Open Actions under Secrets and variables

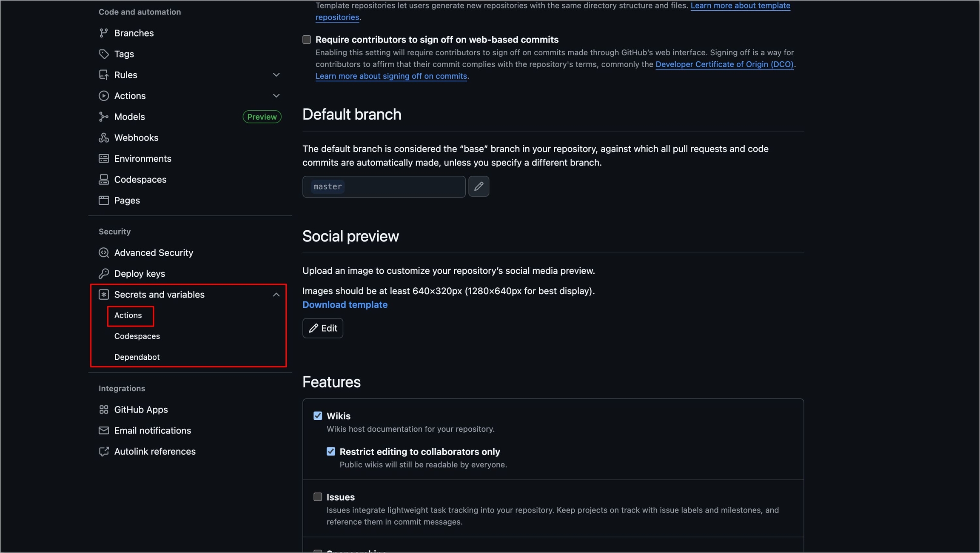click(128, 315)
